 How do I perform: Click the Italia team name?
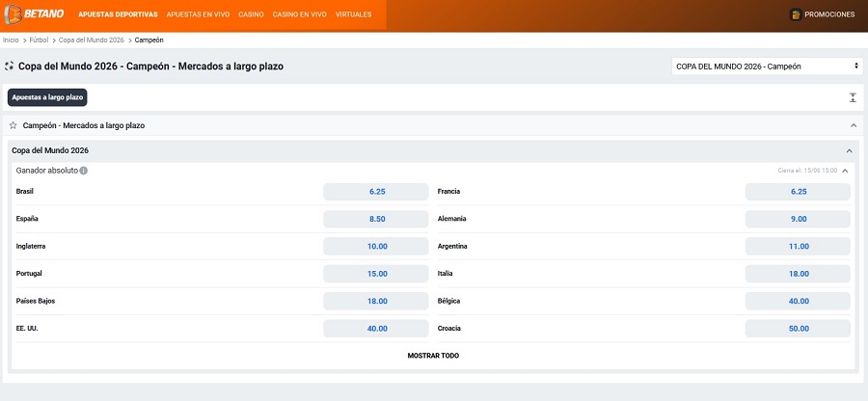pos(445,273)
